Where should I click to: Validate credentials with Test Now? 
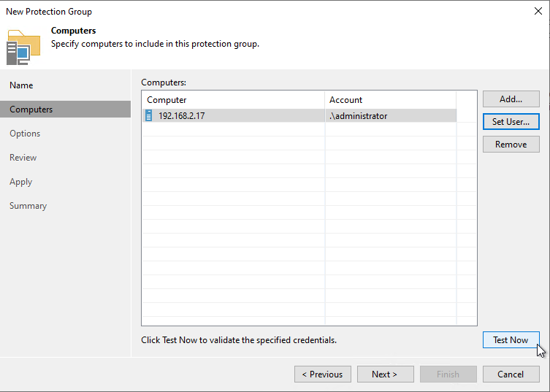pyautogui.click(x=511, y=339)
